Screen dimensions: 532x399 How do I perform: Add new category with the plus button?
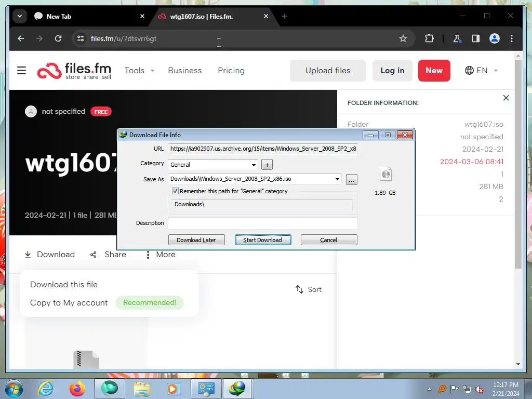pyautogui.click(x=267, y=165)
